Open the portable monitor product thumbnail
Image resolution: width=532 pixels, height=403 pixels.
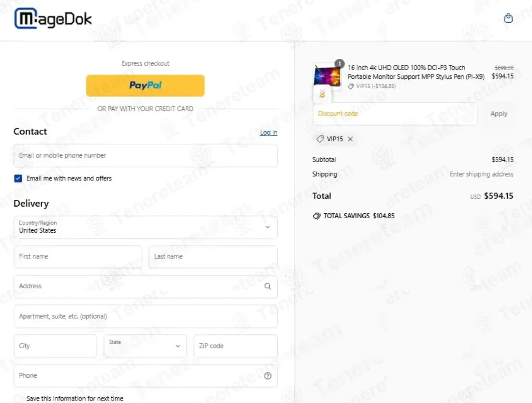(x=327, y=75)
